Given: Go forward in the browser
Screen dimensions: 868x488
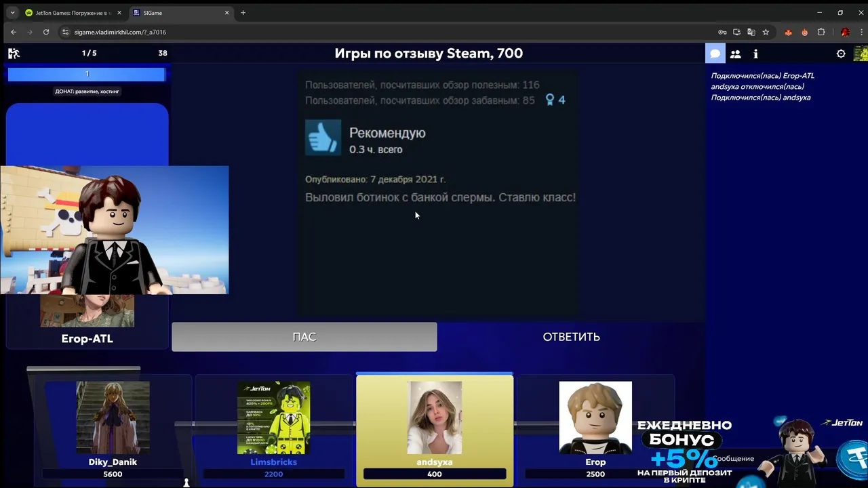Looking at the screenshot, I should 30,32.
